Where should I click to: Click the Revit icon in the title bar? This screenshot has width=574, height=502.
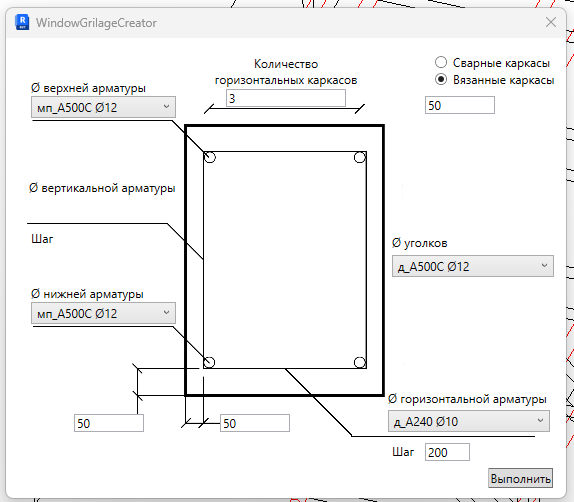tap(22, 22)
